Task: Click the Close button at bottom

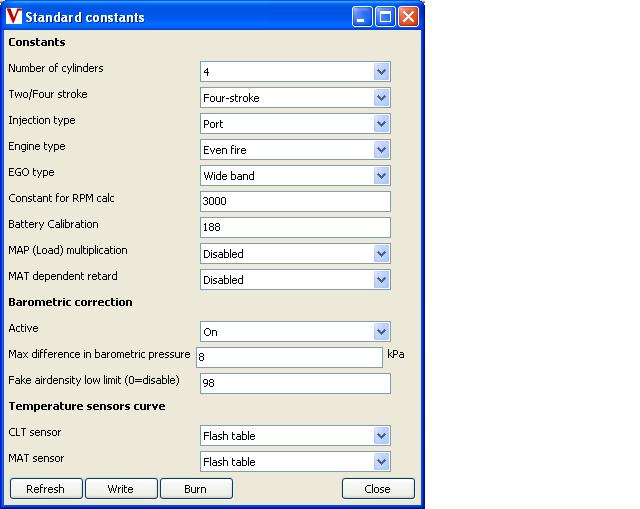Action: pyautogui.click(x=378, y=489)
